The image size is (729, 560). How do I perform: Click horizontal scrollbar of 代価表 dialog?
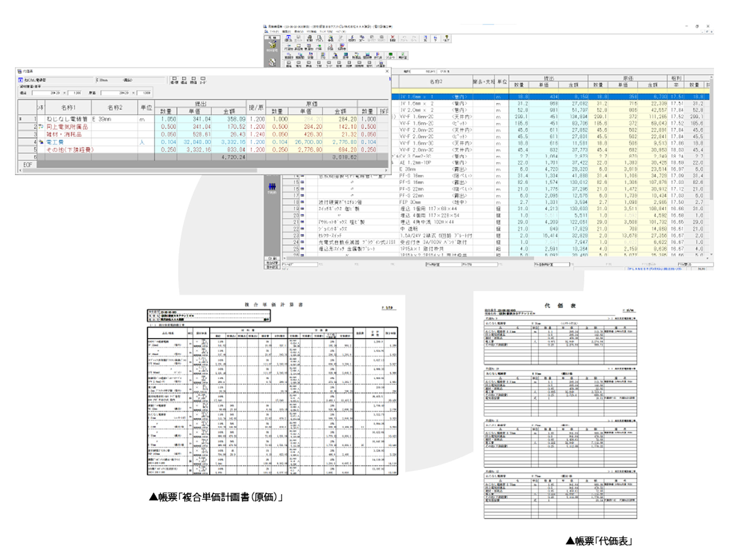pyautogui.click(x=140, y=170)
